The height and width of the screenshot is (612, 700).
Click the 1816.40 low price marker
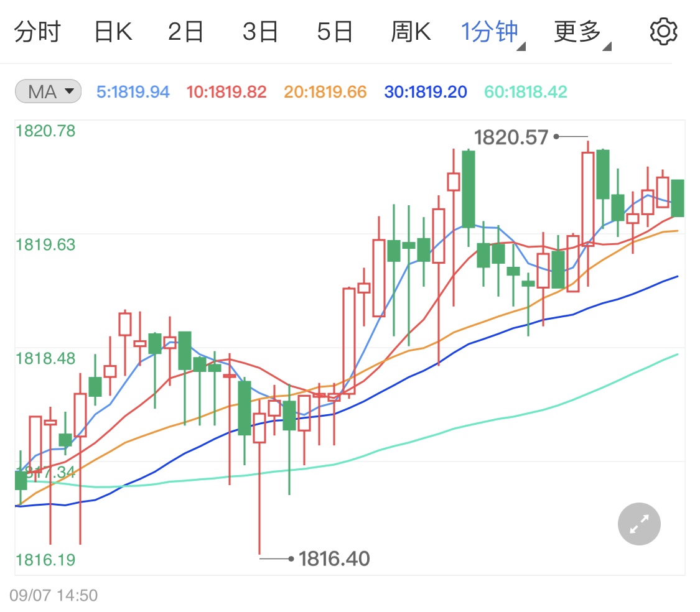334,559
